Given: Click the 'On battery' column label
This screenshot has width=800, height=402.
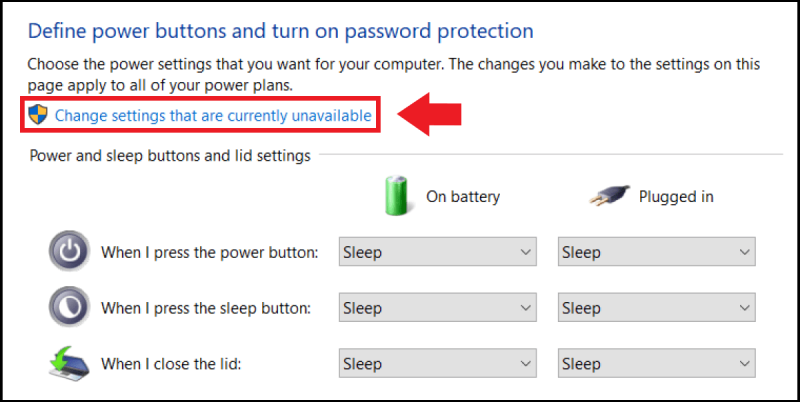Looking at the screenshot, I should tap(463, 197).
